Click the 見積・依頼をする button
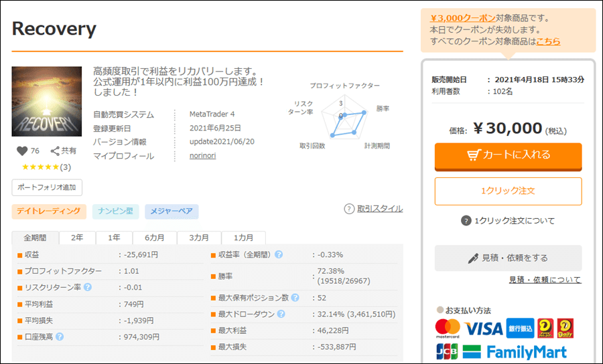 (508, 258)
